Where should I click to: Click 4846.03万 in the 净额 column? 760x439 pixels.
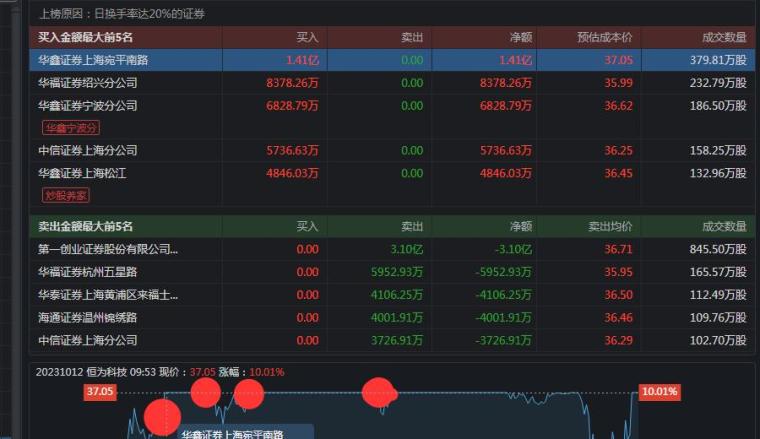pos(506,173)
